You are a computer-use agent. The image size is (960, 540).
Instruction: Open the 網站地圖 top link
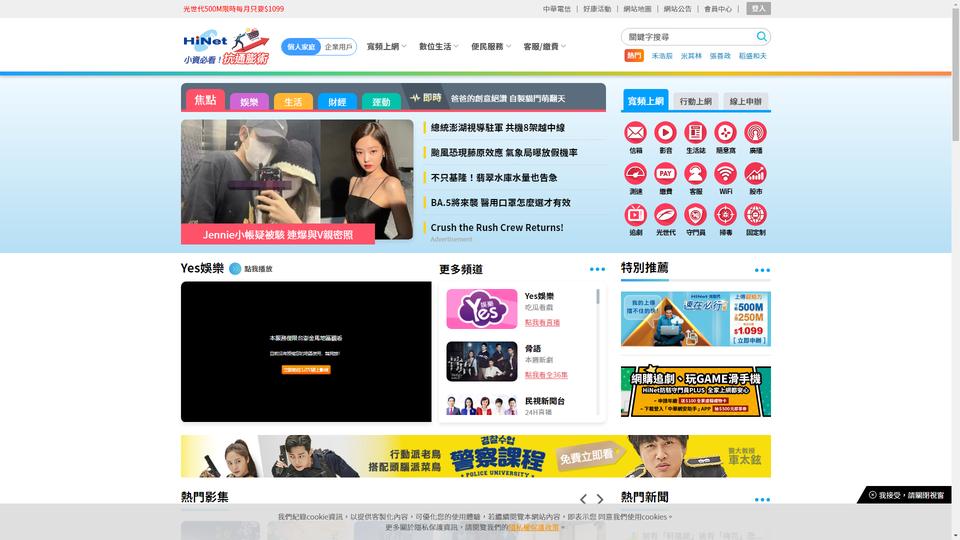point(637,9)
